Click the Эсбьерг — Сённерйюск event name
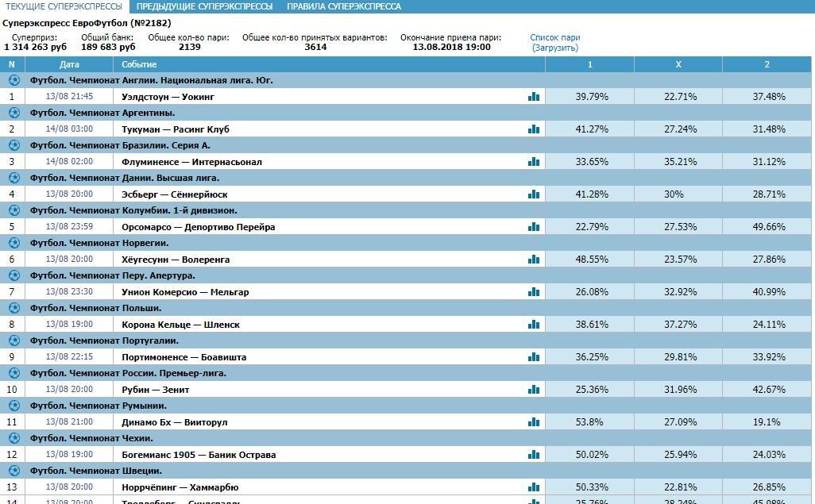The width and height of the screenshot is (815, 504). pyautogui.click(x=174, y=194)
